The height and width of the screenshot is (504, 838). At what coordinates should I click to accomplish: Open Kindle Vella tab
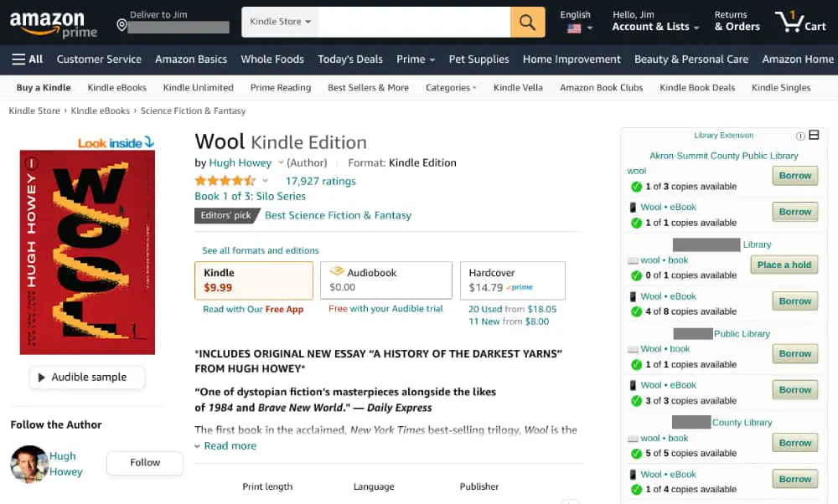[518, 88]
